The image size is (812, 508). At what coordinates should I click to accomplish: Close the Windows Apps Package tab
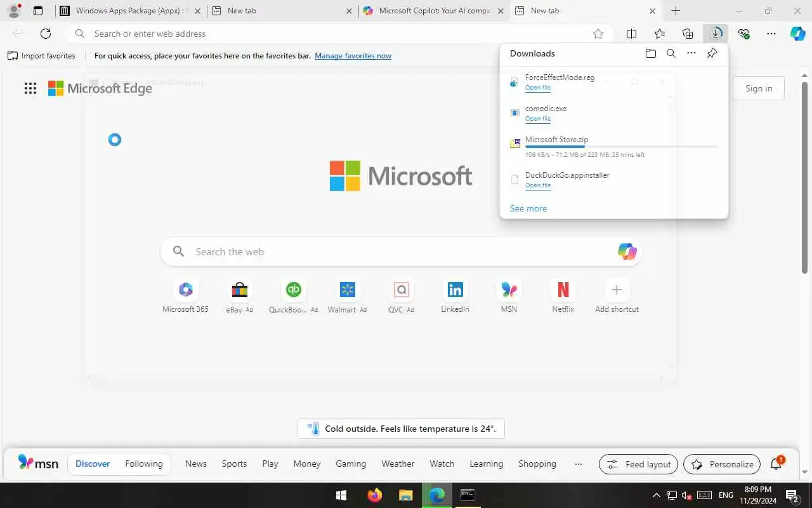(197, 11)
